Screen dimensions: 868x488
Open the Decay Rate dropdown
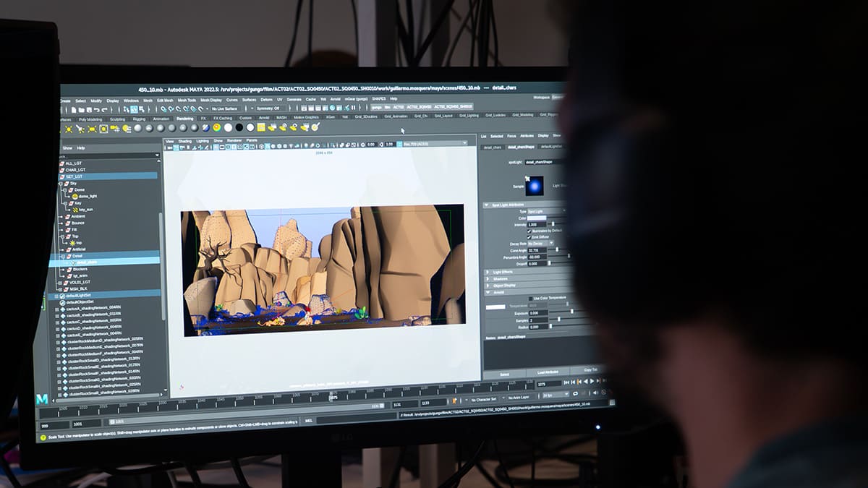coord(541,244)
